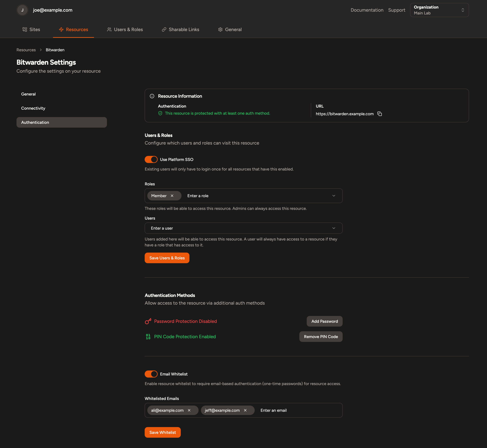Image resolution: width=487 pixels, height=448 pixels.
Task: Open the Sites tab
Action: [31, 30]
